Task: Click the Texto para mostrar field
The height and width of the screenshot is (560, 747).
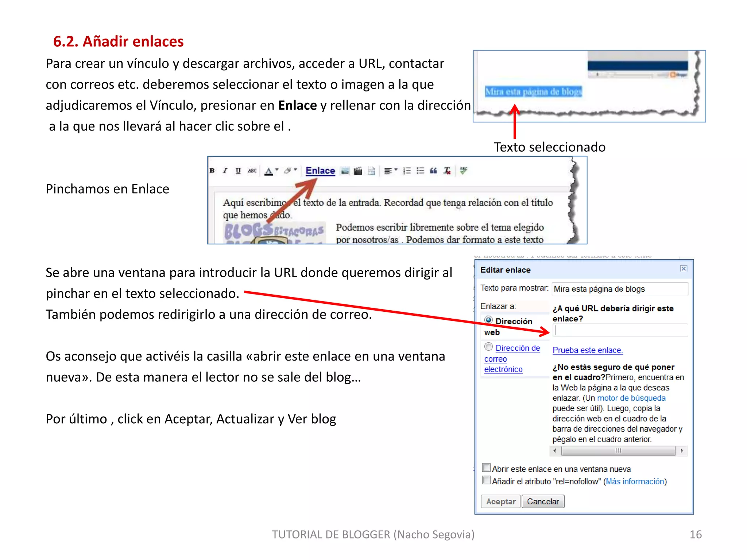Action: [x=620, y=289]
